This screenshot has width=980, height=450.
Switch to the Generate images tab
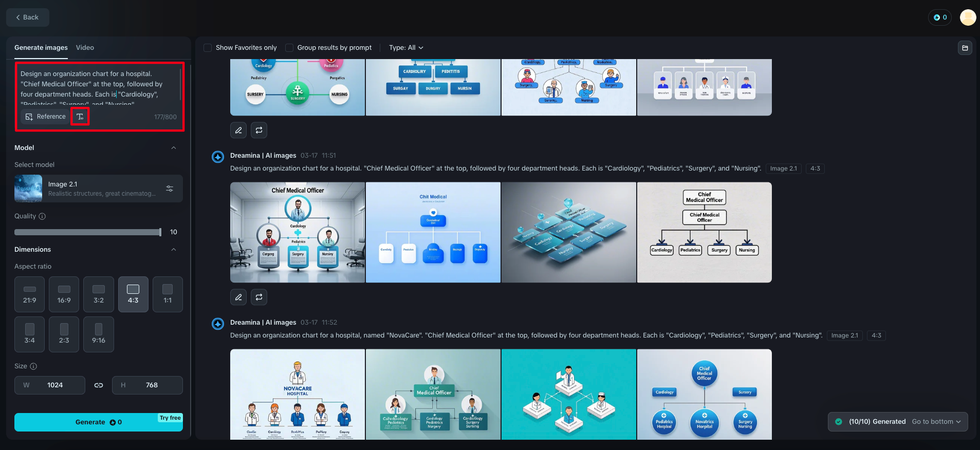tap(41, 48)
